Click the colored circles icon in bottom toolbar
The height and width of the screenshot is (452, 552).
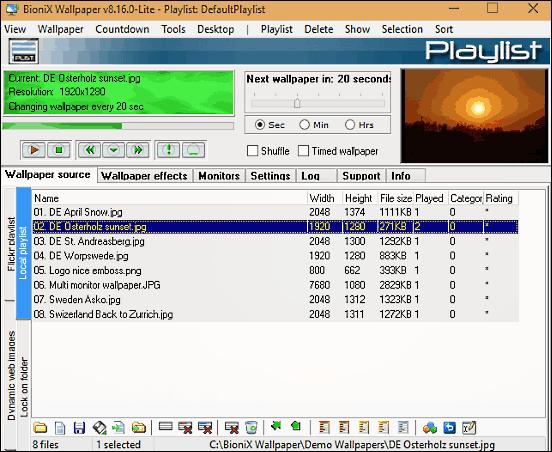coord(429,428)
